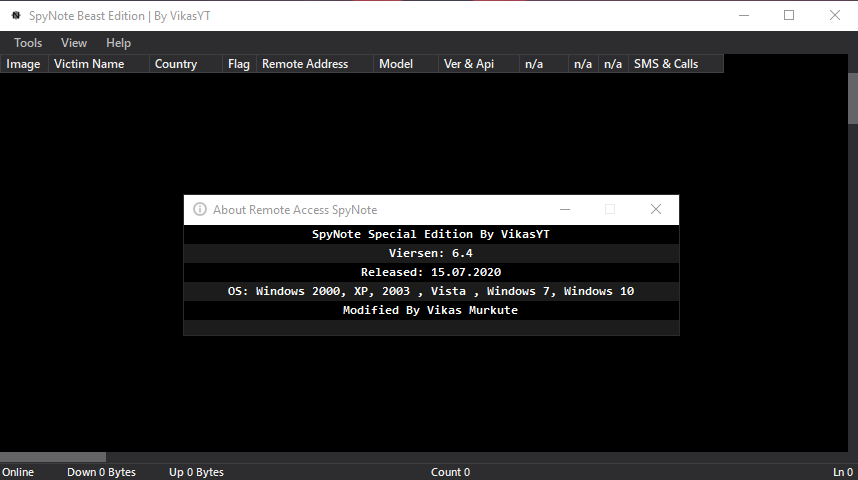Click the info icon in About dialog title

(200, 210)
